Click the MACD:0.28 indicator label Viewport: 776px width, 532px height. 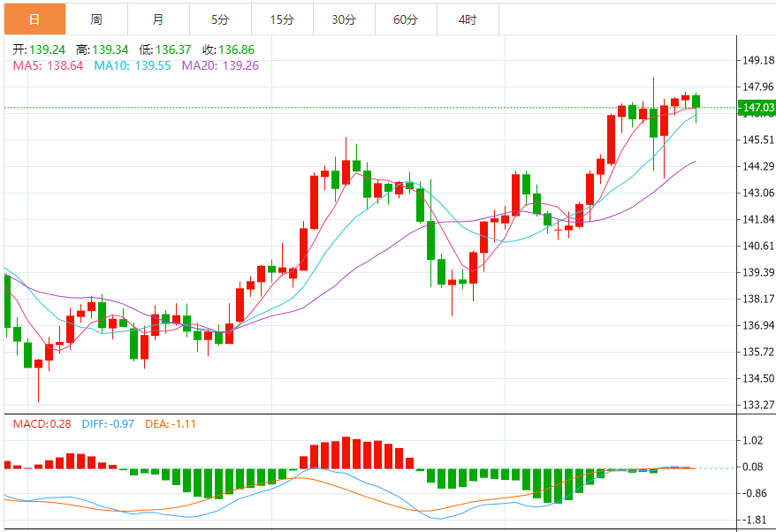pyautogui.click(x=42, y=424)
